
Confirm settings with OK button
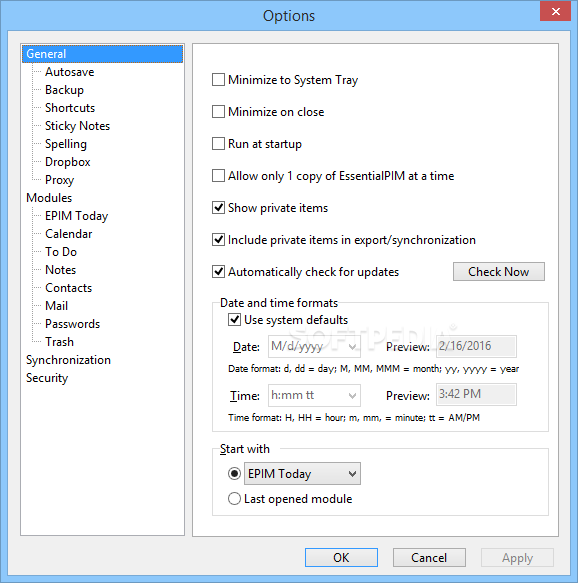(341, 558)
